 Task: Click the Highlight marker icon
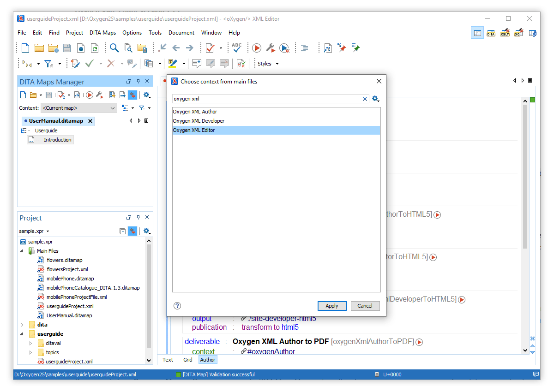tap(173, 64)
